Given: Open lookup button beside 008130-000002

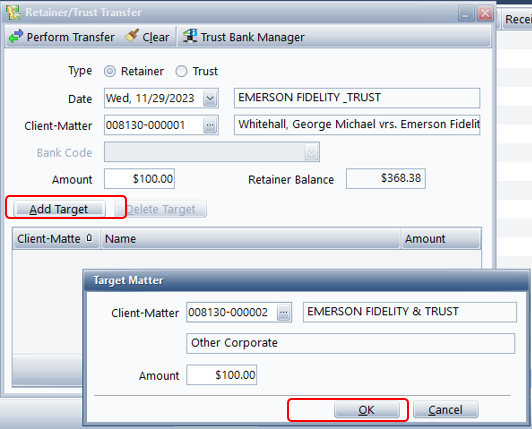Looking at the screenshot, I should tap(284, 312).
